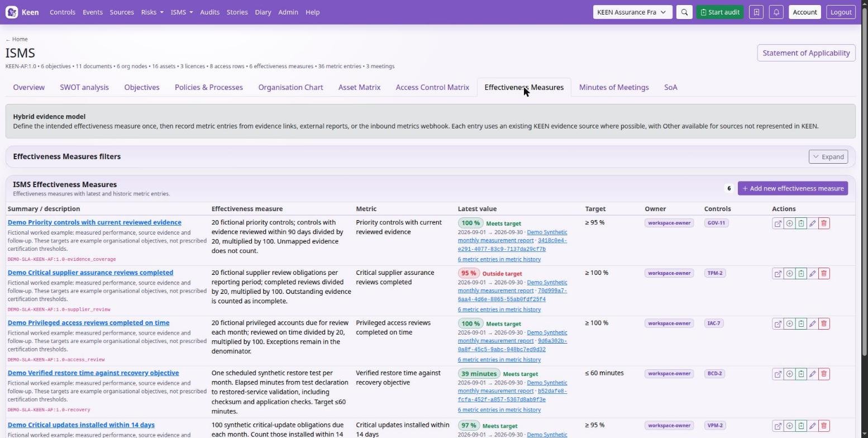This screenshot has height=438, width=868.
Task: Click the TPM-2 control badge
Action: point(715,274)
